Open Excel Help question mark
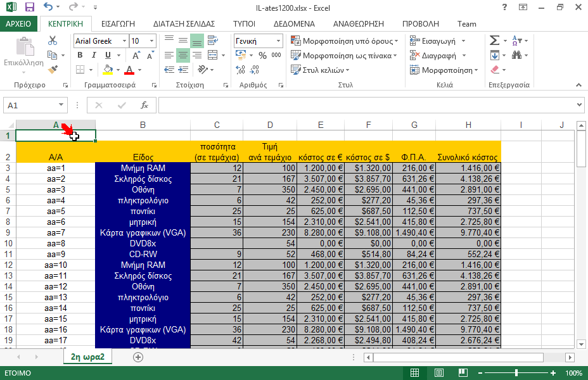Viewport: 588px width, 380px height. [x=504, y=7]
